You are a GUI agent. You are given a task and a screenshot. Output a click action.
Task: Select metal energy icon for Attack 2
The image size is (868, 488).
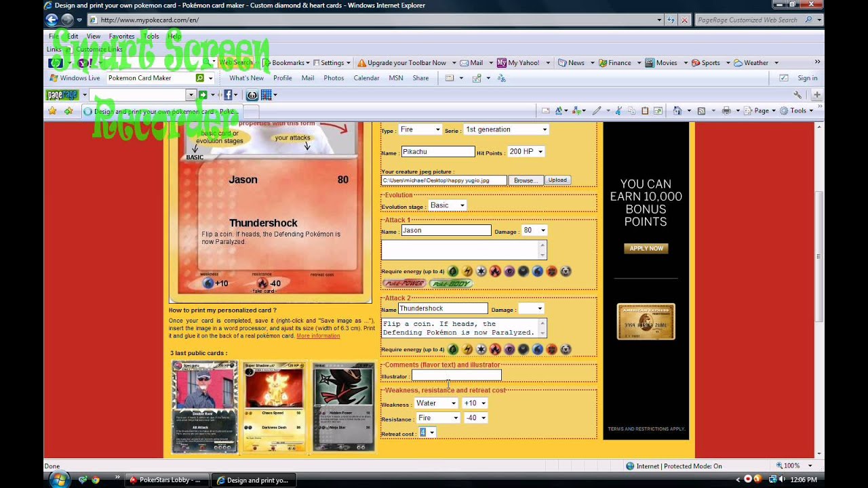(x=566, y=349)
